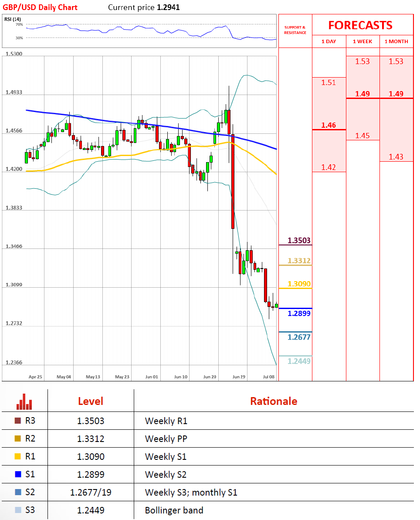Screen dimensions: 420x520
Task: Click the 1.2677/19 level cell
Action: (x=91, y=493)
